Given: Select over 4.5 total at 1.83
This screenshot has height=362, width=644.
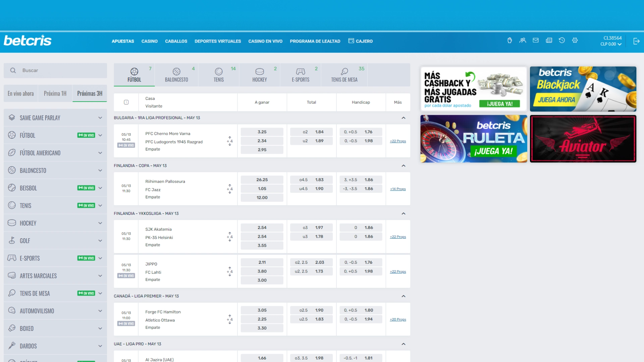Looking at the screenshot, I should 311,180.
